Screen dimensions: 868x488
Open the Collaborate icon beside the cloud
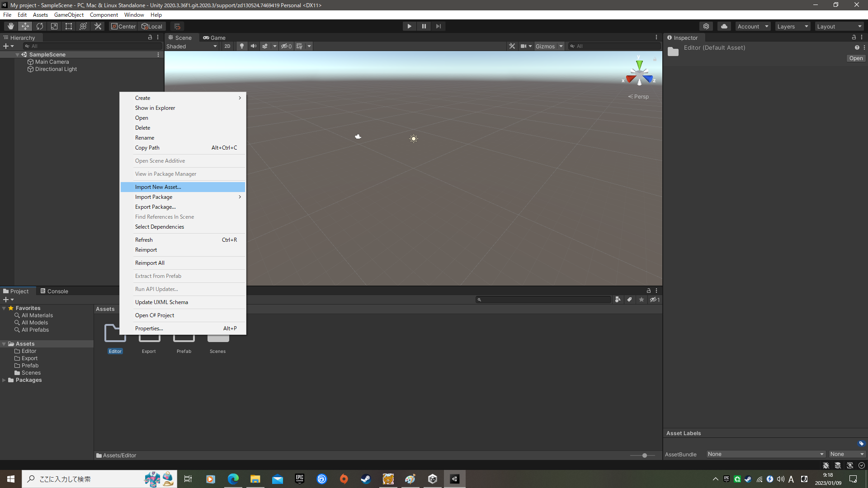pos(706,26)
